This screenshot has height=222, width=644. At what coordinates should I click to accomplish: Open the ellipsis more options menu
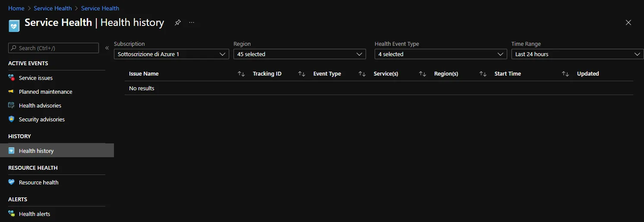coord(192,22)
